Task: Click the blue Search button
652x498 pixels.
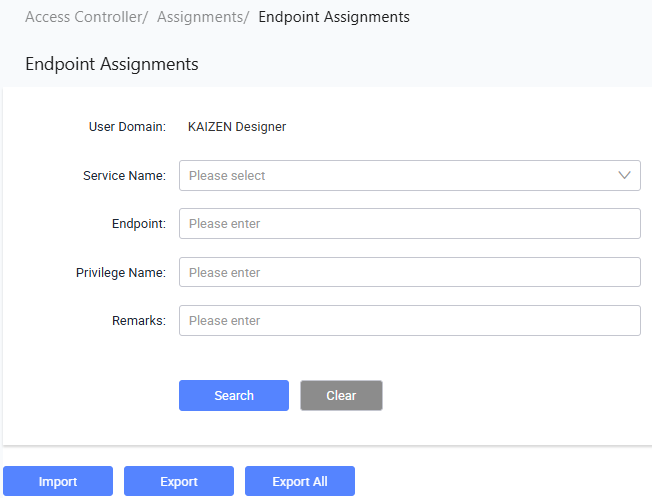Action: click(x=234, y=395)
